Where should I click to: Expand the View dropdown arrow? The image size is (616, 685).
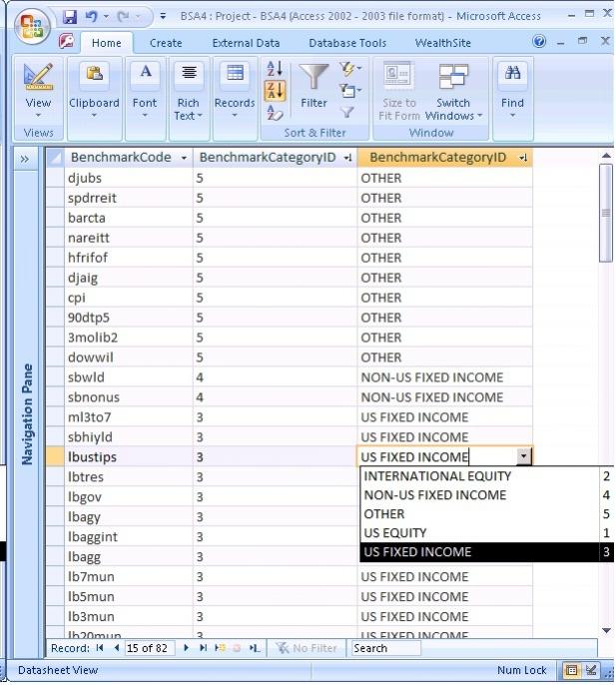[39, 116]
